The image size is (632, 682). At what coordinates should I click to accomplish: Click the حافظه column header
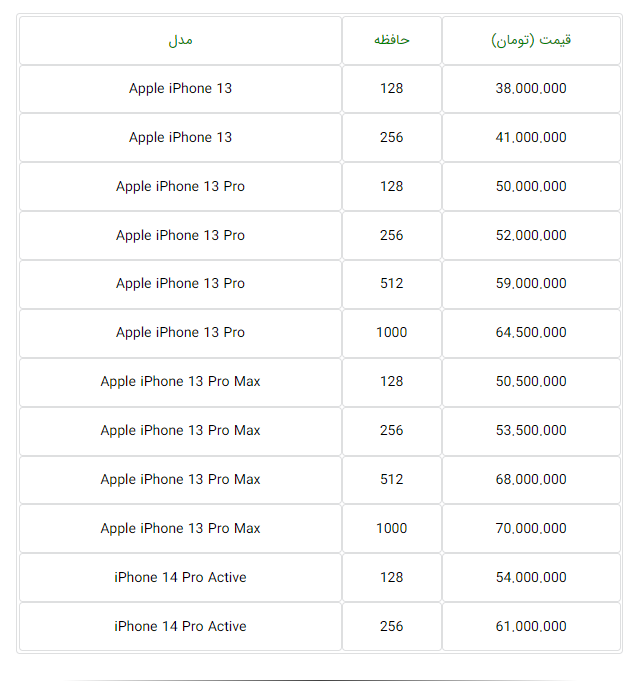(x=392, y=40)
